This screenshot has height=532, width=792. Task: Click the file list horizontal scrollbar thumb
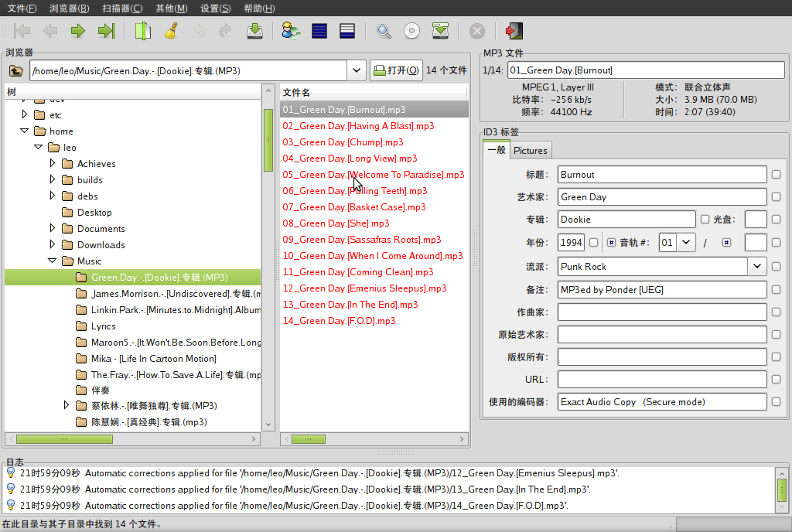point(309,439)
